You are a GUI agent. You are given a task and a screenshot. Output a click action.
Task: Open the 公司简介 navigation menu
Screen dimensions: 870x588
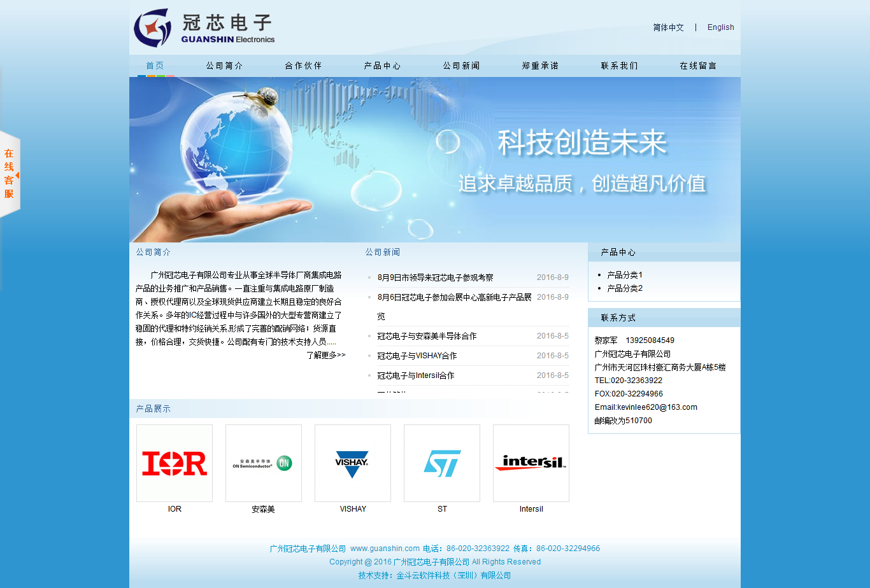224,65
